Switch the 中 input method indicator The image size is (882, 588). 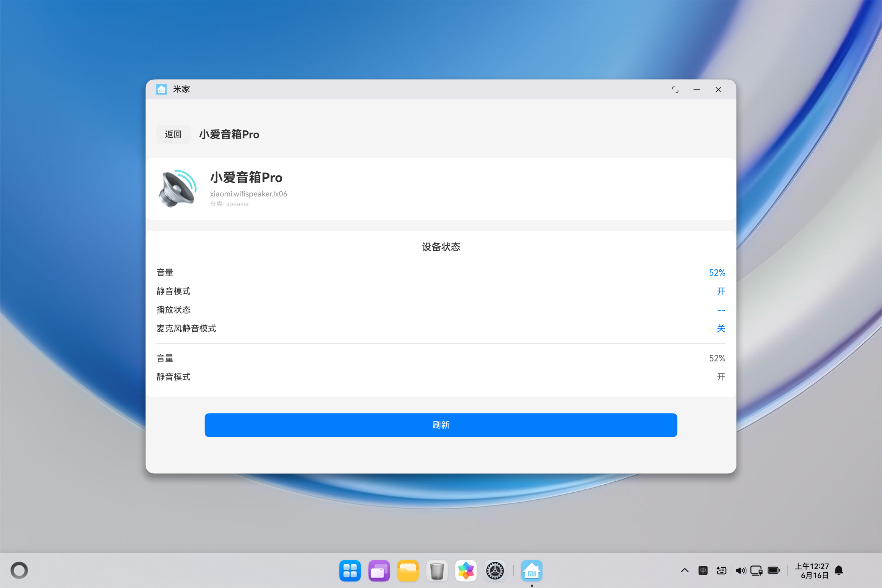(x=703, y=571)
